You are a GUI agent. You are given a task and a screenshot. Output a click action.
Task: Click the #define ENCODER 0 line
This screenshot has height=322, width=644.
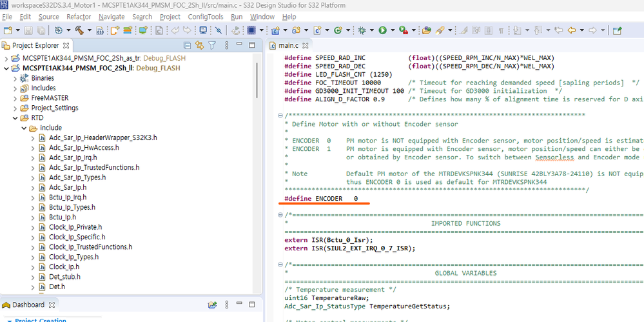click(x=321, y=199)
